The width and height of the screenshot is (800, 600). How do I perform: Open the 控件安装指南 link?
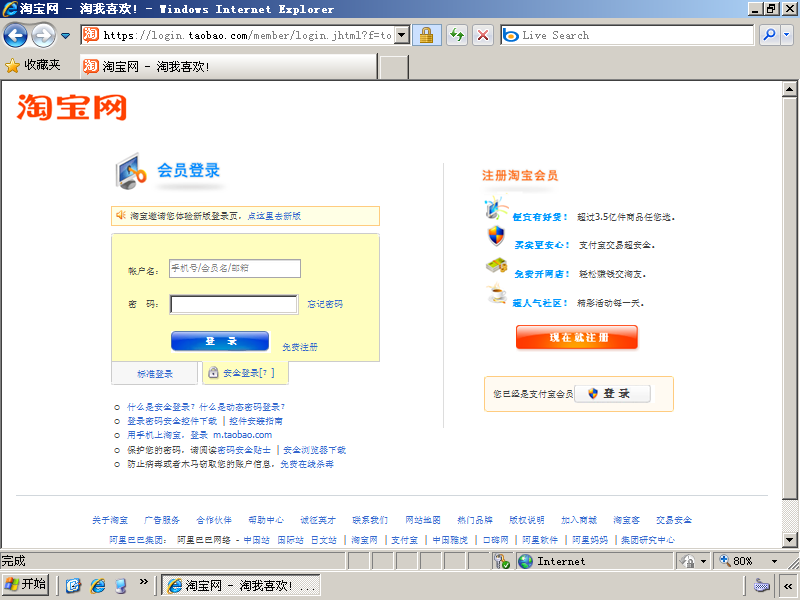click(256, 421)
